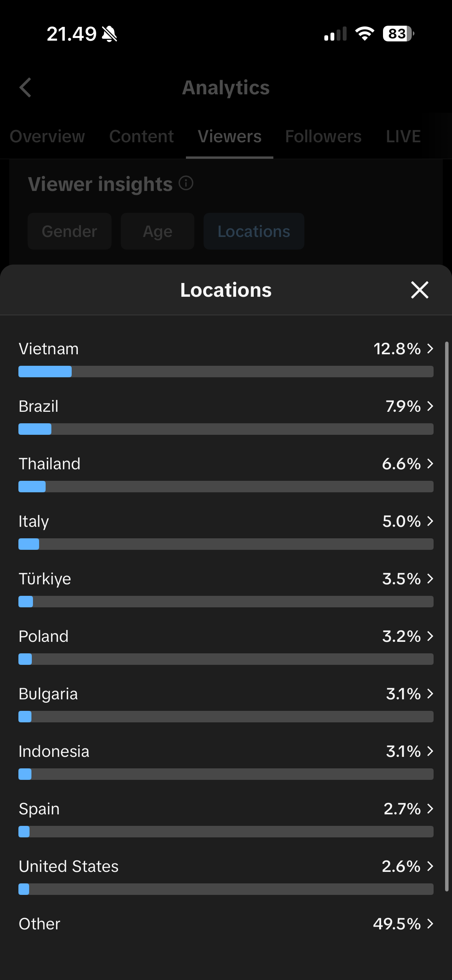Tap the battery indicator in status bar
This screenshot has height=980, width=452.
pyautogui.click(x=398, y=34)
